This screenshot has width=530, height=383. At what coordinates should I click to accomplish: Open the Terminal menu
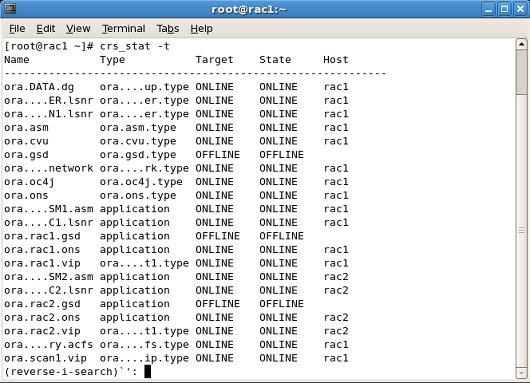[124, 29]
